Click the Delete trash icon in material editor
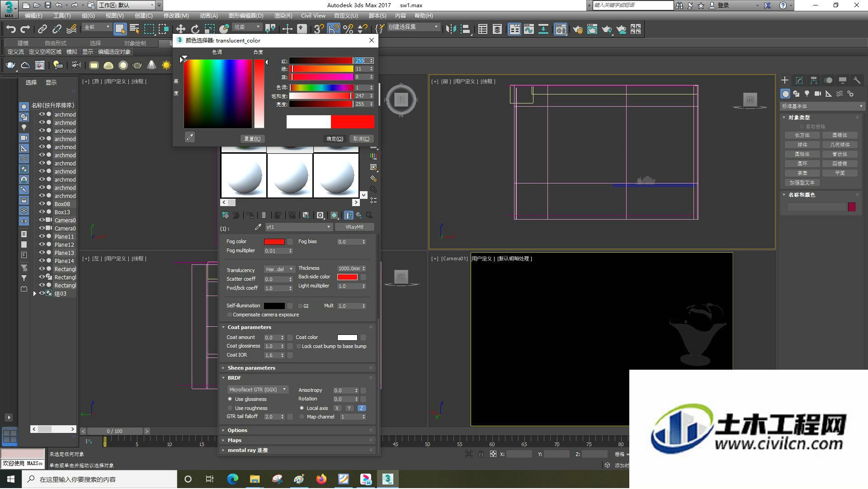 click(x=264, y=215)
